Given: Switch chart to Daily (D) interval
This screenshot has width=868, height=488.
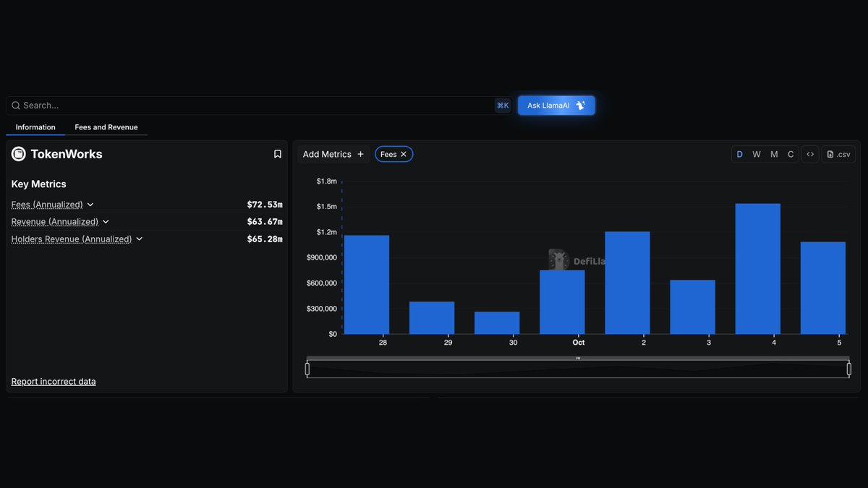Looking at the screenshot, I should coord(739,154).
